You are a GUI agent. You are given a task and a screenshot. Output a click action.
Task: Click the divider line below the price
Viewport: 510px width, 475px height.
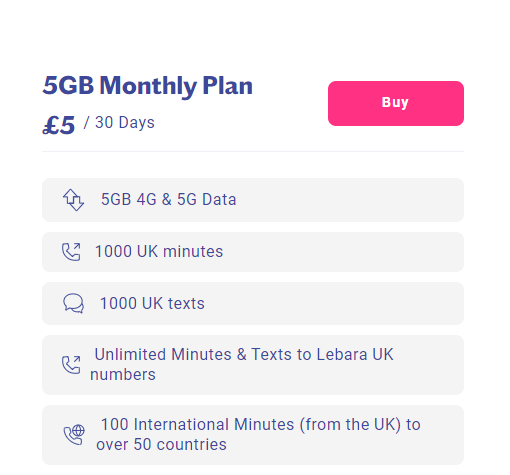tap(253, 151)
